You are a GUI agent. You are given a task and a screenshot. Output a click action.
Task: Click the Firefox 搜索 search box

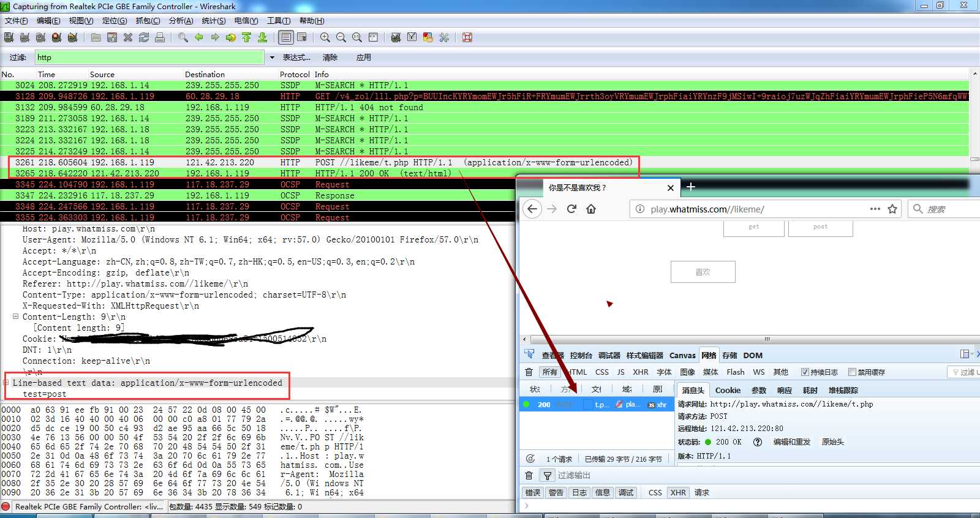944,209
